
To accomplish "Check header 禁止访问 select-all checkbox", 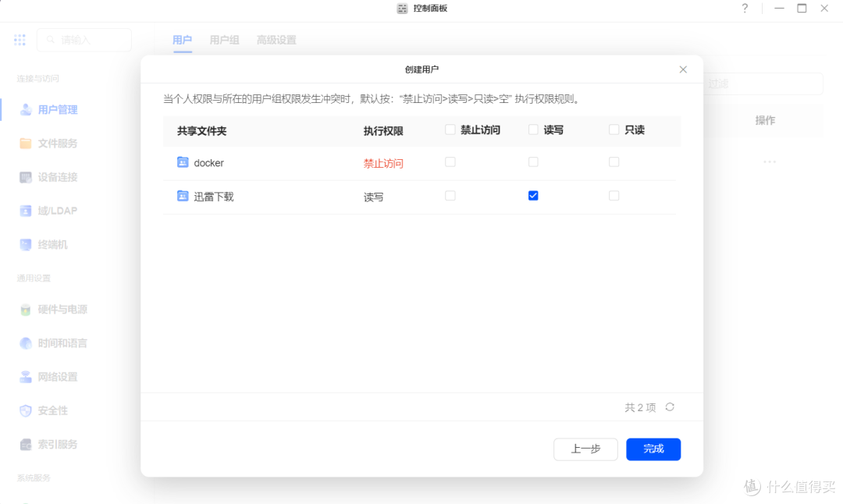I will click(450, 130).
